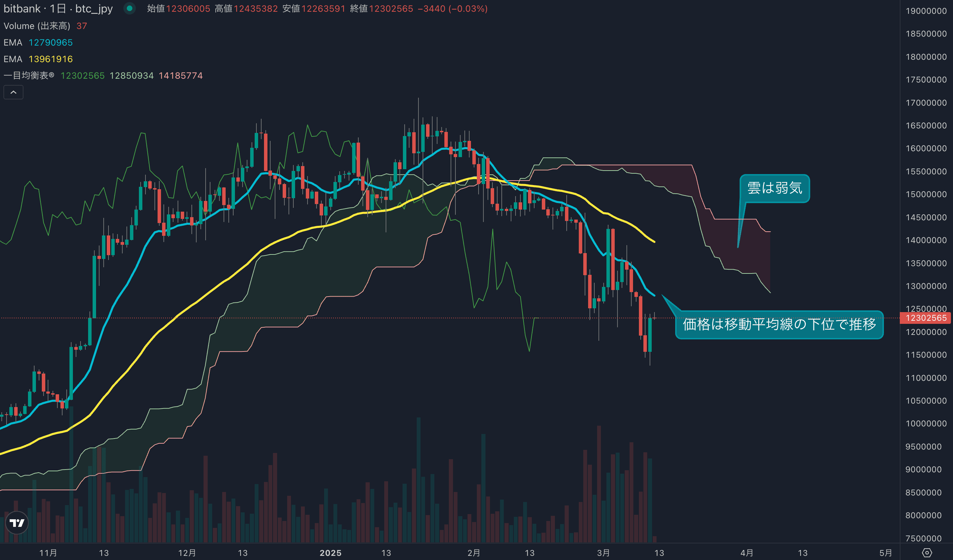953x560 pixels.
Task: Click the 4月 label on time axis
Action: (746, 553)
